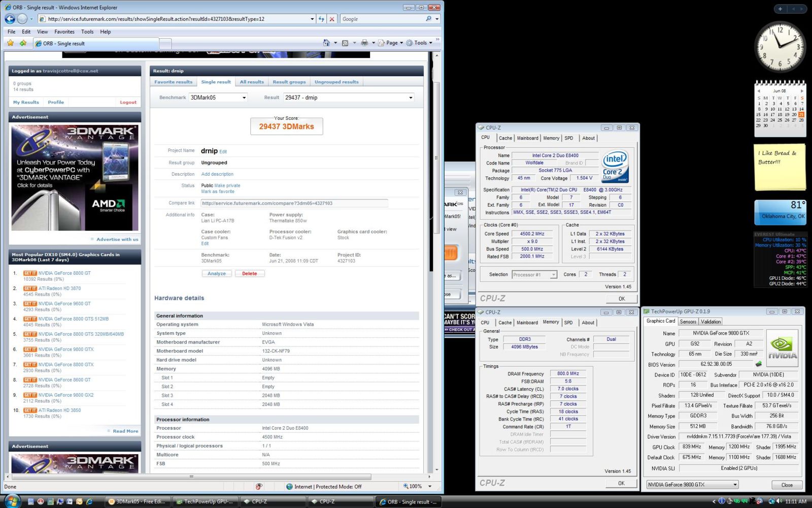Click GET IT badge for ATI Radeon HD 3850
The image size is (812, 508).
click(x=30, y=410)
